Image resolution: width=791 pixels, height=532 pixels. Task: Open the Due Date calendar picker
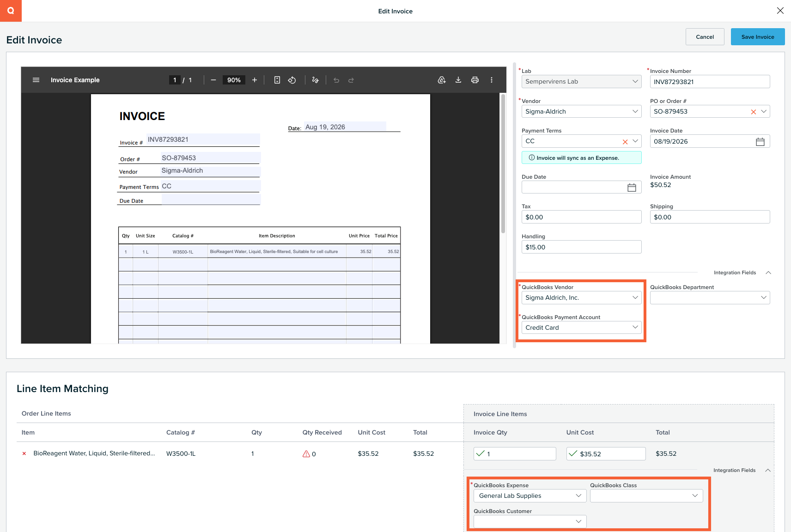tap(632, 187)
